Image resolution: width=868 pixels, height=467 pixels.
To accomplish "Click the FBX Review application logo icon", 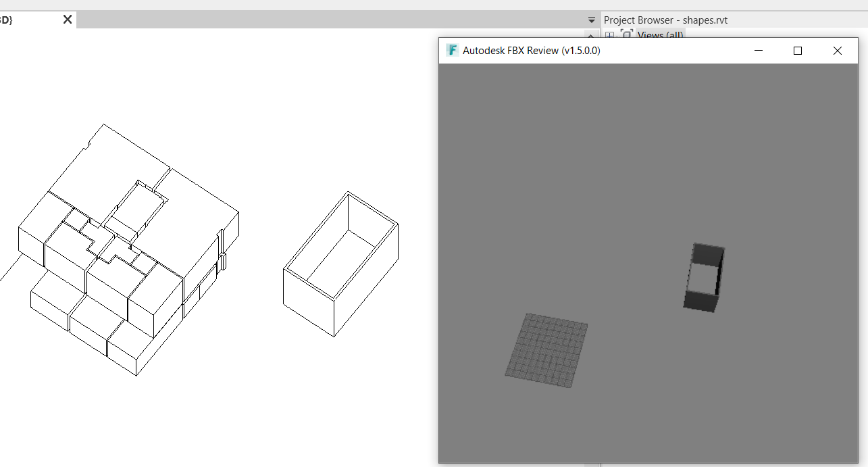I will pyautogui.click(x=451, y=50).
